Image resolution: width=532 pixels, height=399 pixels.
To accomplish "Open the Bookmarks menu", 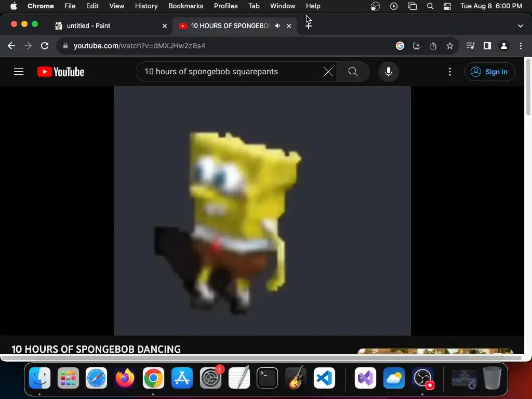I will (x=185, y=6).
